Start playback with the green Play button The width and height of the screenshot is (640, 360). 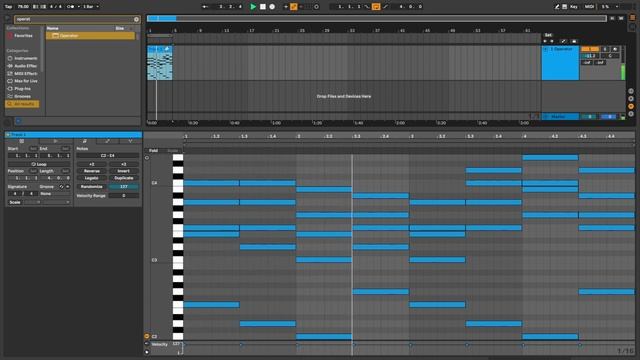[x=253, y=7]
